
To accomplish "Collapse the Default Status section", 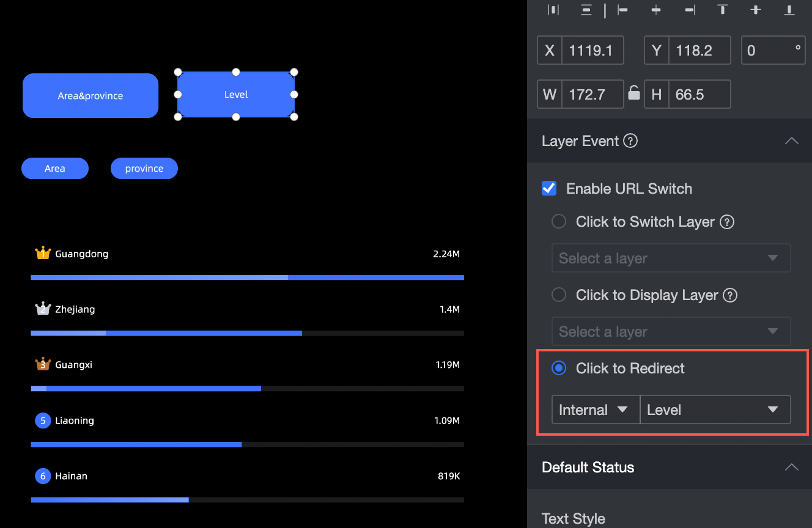I will point(791,468).
